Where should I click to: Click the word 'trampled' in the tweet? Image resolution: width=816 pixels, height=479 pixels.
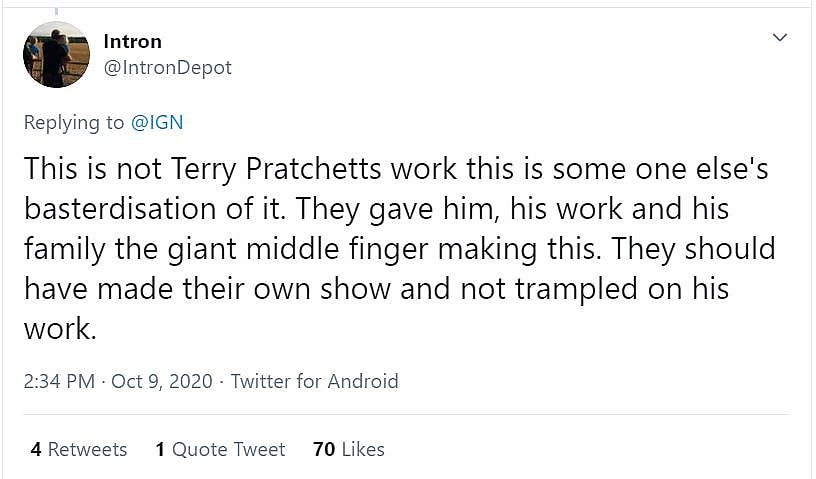pyautogui.click(x=559, y=289)
